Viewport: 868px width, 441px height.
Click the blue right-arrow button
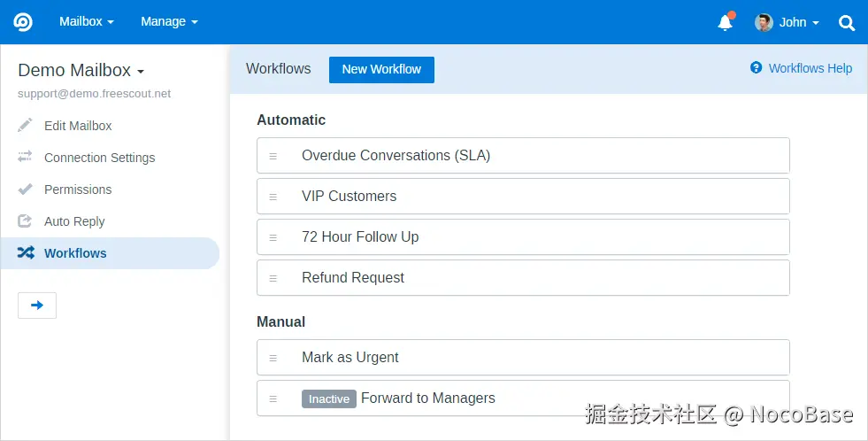(37, 305)
